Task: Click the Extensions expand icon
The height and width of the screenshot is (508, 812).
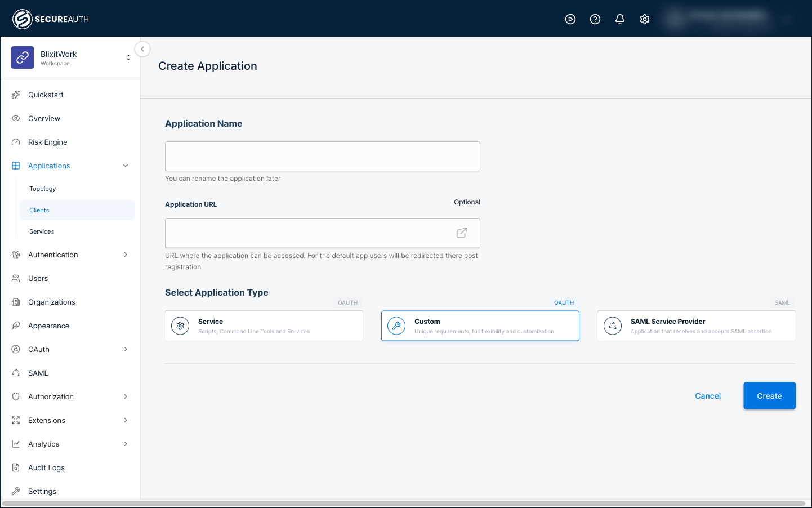Action: tap(16, 420)
